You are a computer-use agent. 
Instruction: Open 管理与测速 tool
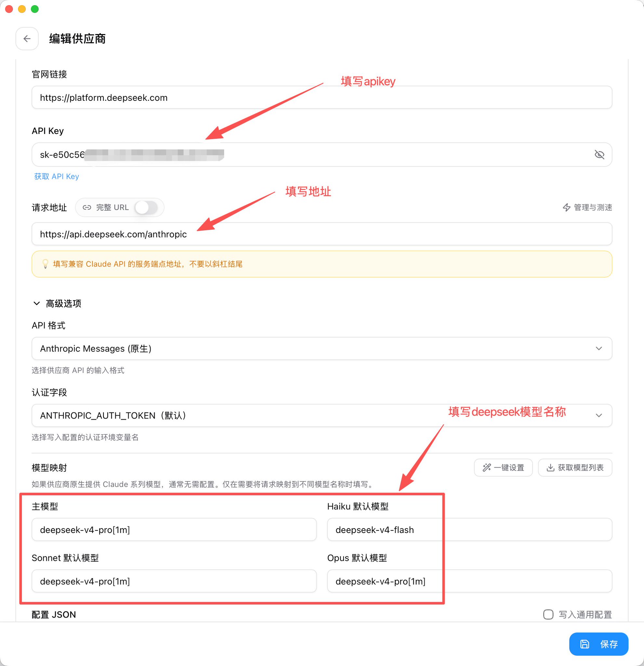(x=587, y=207)
